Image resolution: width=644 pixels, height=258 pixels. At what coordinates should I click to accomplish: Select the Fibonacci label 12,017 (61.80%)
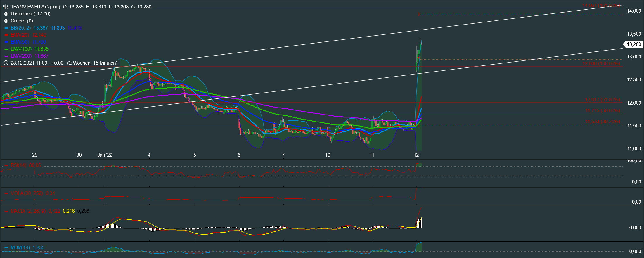[x=602, y=100]
